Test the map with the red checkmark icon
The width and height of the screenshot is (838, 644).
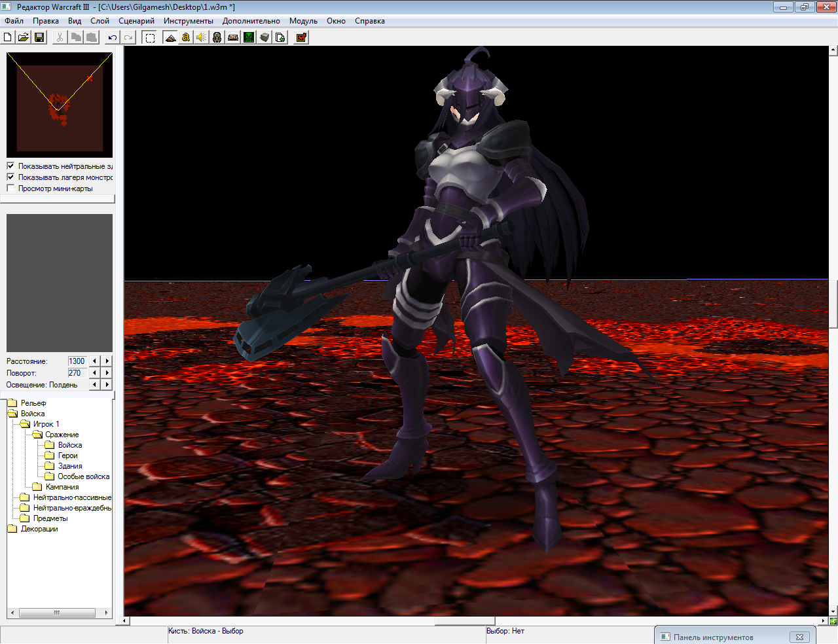301,37
